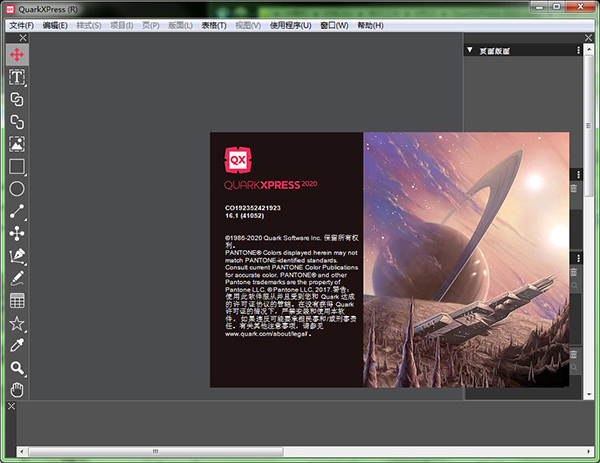Select the Oval Box tool
This screenshot has height=463, width=600.
click(x=17, y=189)
